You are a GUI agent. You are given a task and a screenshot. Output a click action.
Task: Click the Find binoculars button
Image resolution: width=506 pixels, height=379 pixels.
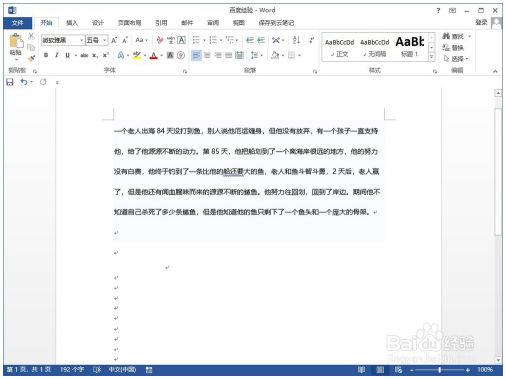(x=453, y=36)
